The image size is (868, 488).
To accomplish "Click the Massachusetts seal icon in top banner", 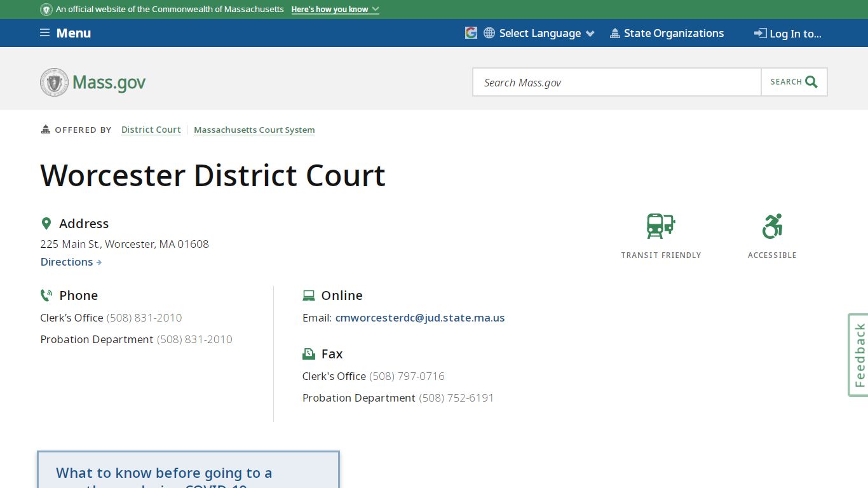I will tap(46, 10).
